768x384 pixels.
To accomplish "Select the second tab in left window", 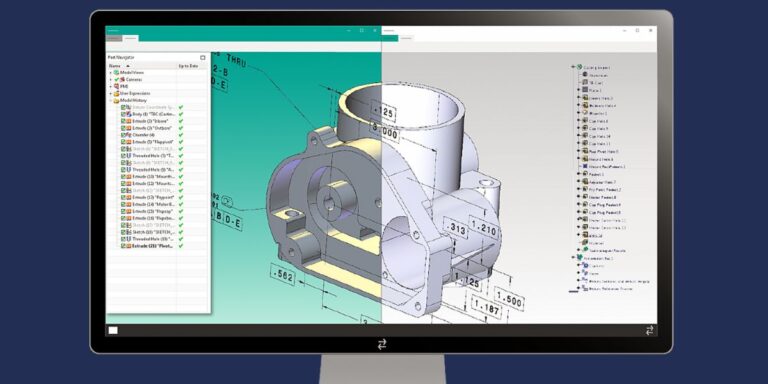I will click(x=131, y=38).
